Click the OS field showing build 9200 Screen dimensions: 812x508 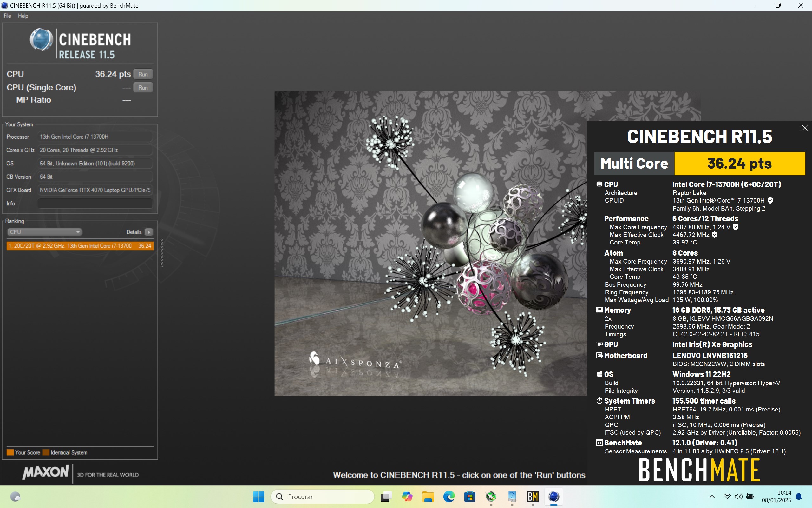coord(95,163)
